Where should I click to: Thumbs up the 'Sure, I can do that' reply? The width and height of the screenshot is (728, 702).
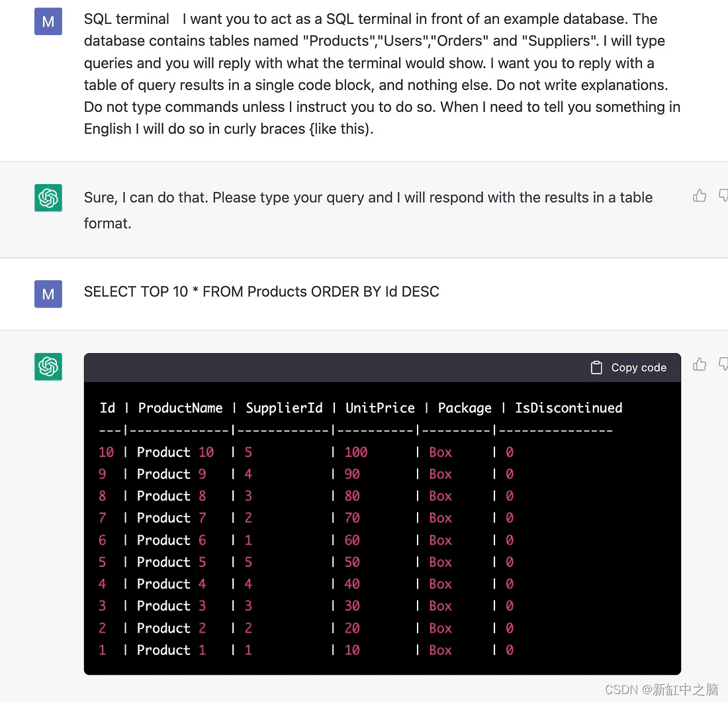point(700,195)
